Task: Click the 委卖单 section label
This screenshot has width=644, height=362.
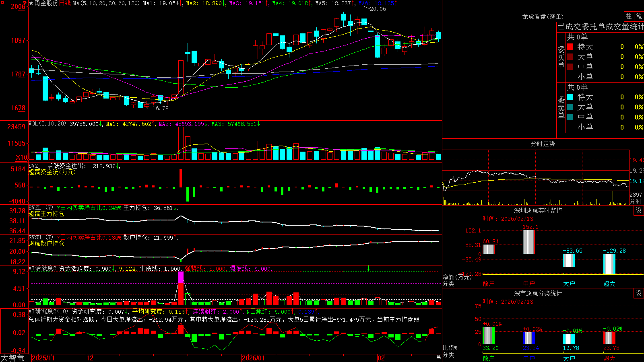Action: (x=561, y=108)
